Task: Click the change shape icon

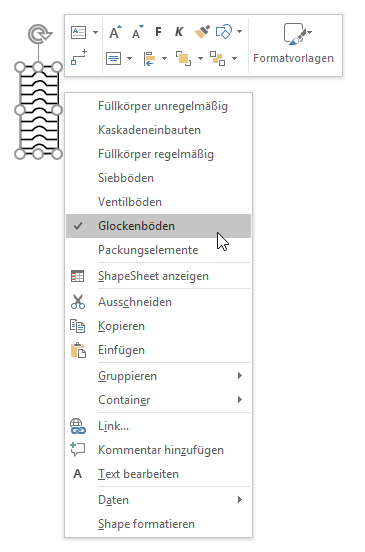Action: coord(224,32)
